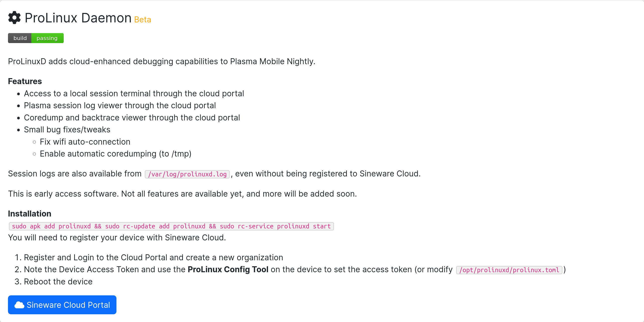This screenshot has height=322, width=644.
Task: Click the bold ProLinux Config Tool text
Action: tap(228, 269)
